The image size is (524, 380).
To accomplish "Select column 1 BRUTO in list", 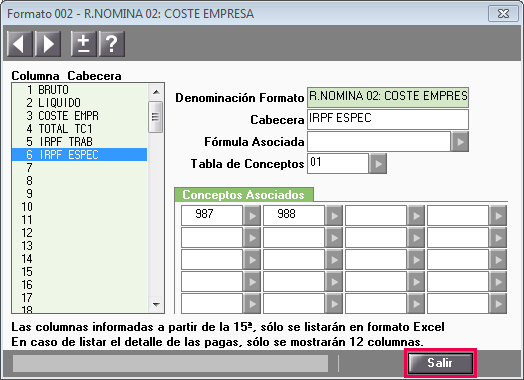I will tap(80, 90).
